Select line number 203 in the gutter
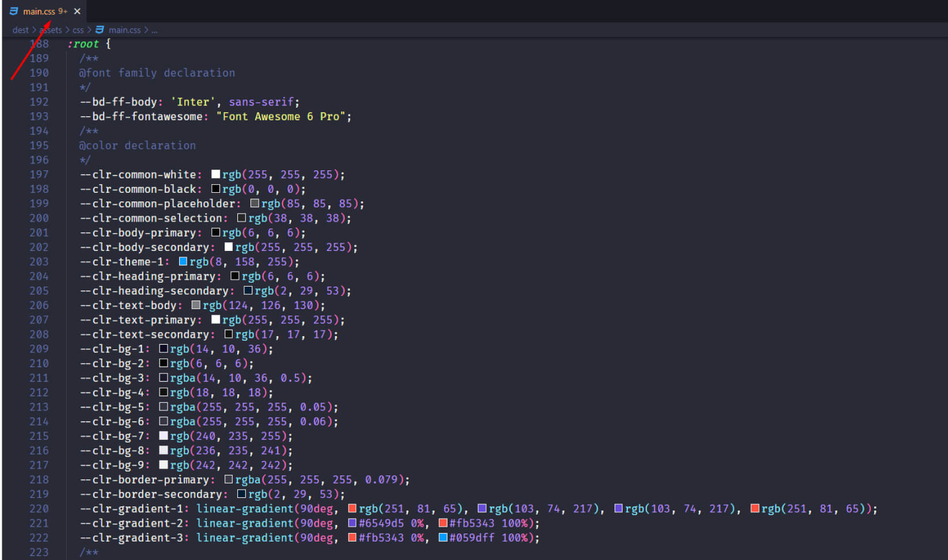Viewport: 948px width, 560px height. coord(39,261)
